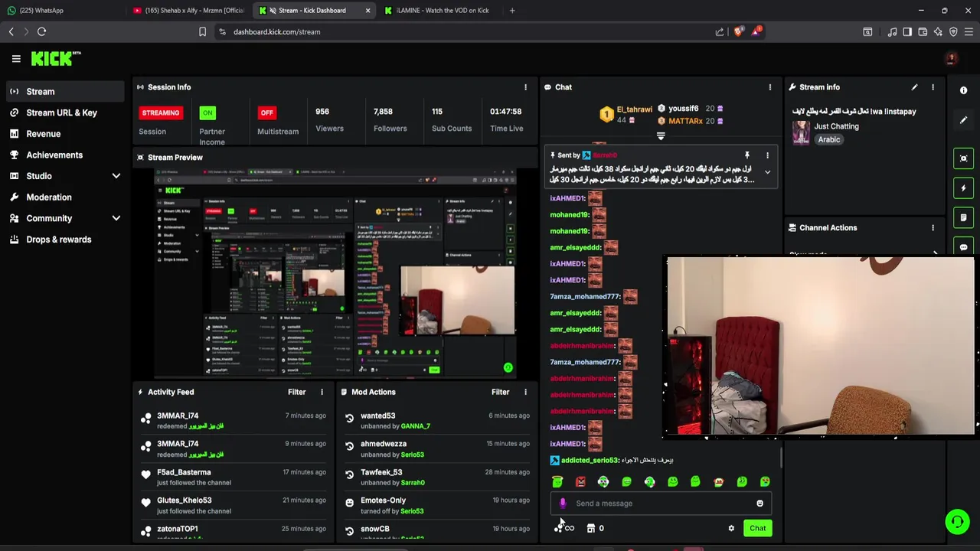Open Chat panel three-dot menu
This screenshot has height=551, width=980.
[x=770, y=87]
